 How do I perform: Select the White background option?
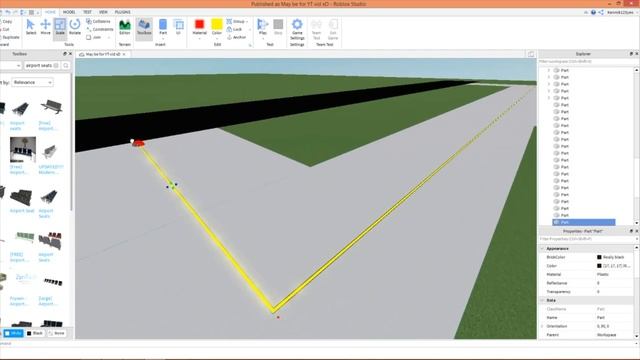click(x=13, y=333)
